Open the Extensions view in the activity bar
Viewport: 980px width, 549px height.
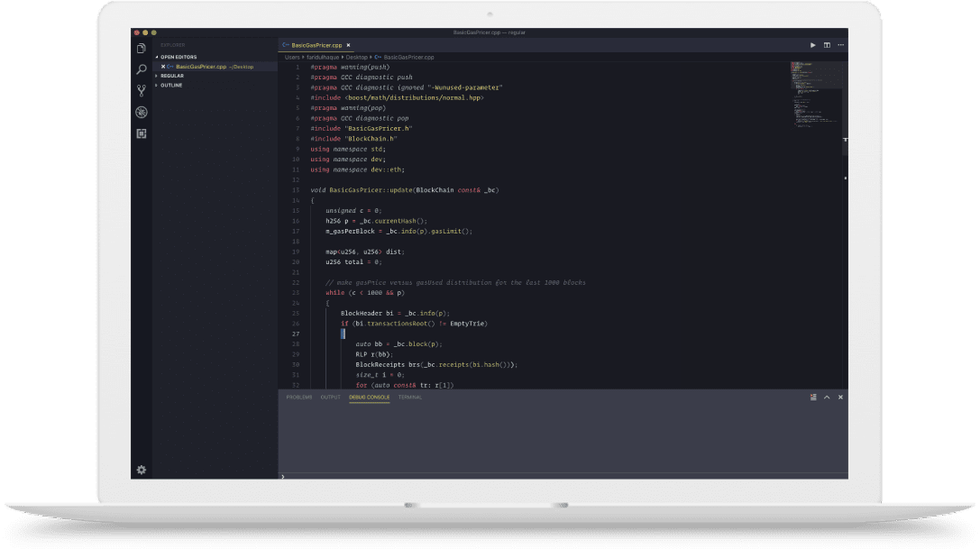point(142,133)
